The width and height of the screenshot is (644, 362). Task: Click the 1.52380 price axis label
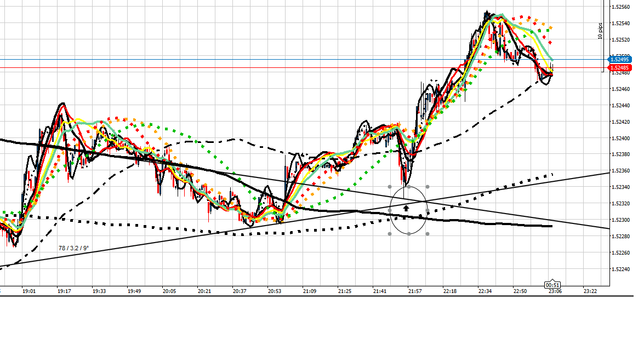(x=620, y=154)
